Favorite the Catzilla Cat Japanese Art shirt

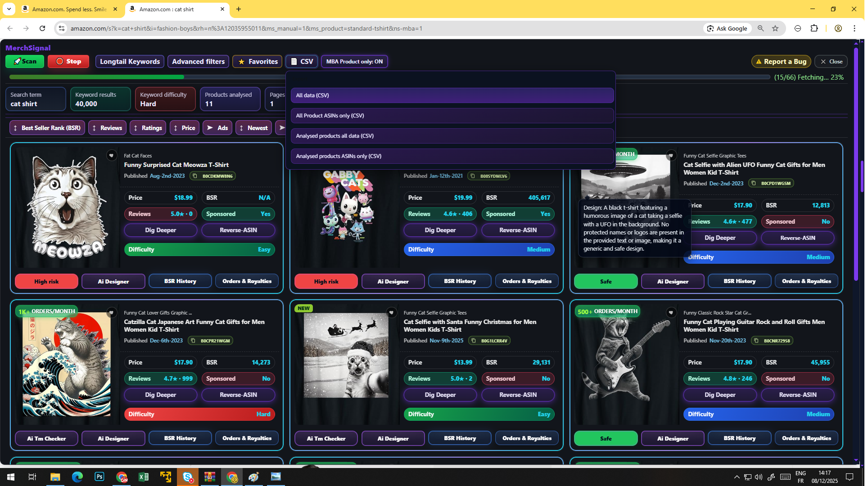click(112, 312)
